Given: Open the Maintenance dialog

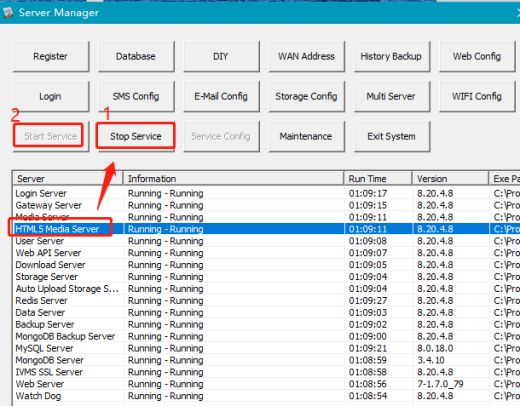Looking at the screenshot, I should (306, 136).
